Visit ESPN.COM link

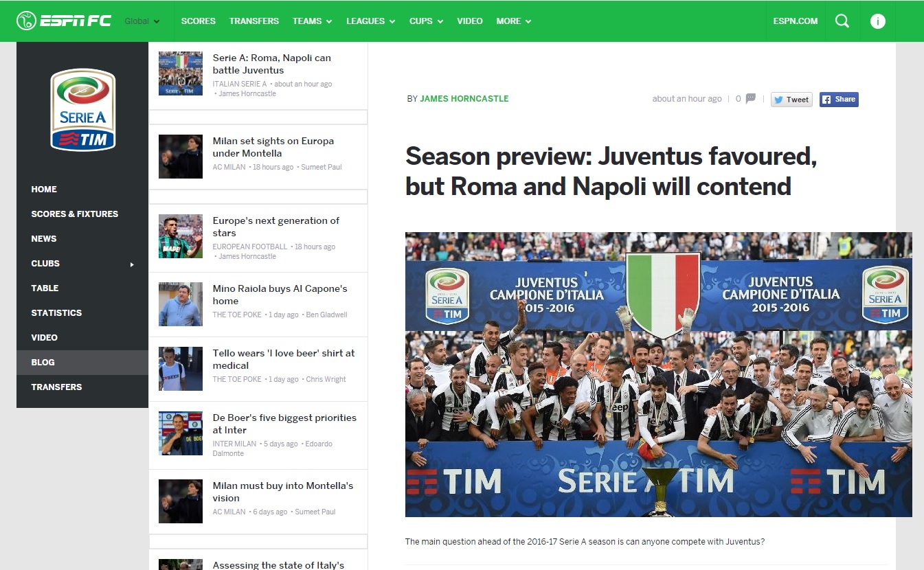796,21
